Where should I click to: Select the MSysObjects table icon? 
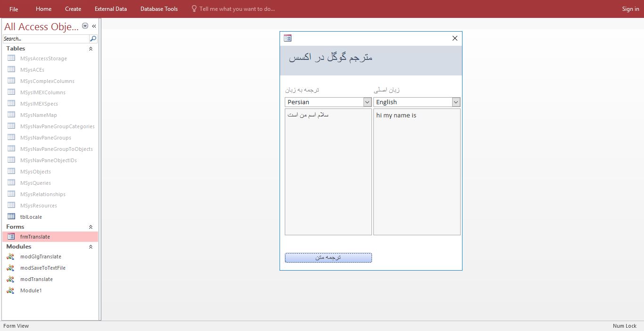[11, 171]
